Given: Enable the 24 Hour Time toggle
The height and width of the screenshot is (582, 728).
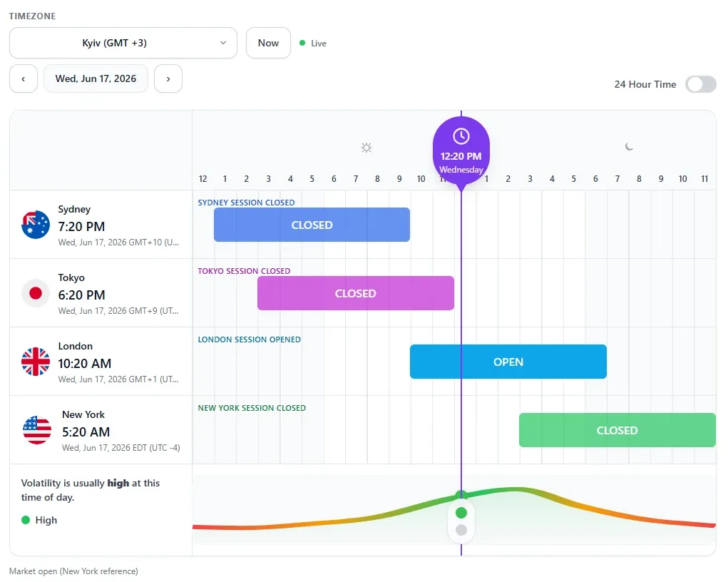Looking at the screenshot, I should [701, 85].
